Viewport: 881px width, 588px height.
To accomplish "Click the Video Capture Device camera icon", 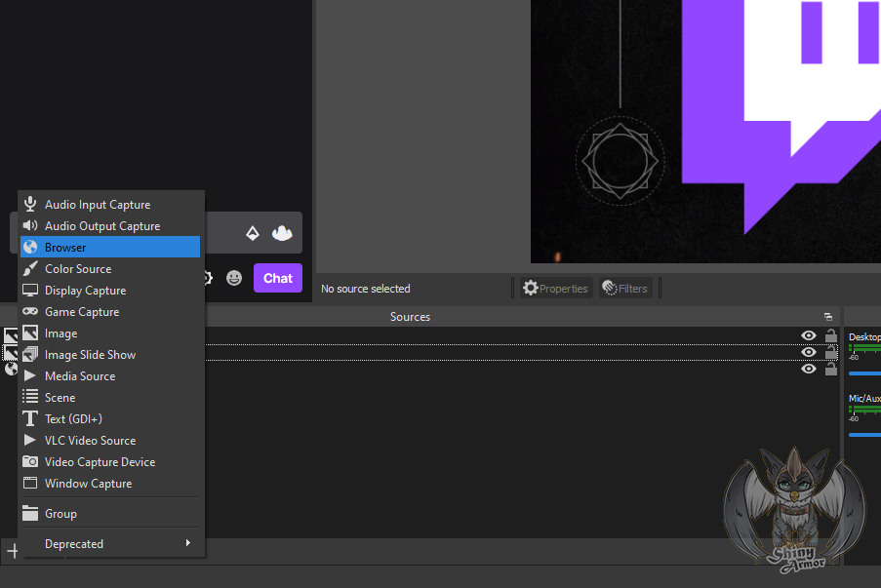I will [30, 462].
